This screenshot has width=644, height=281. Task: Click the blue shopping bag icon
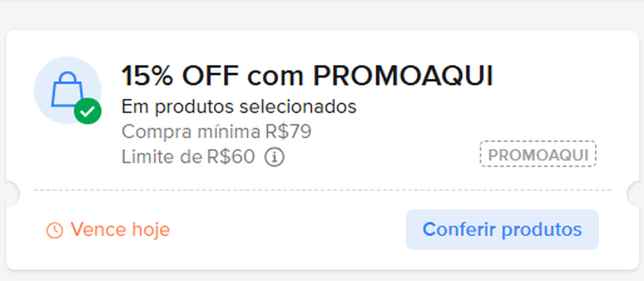point(67,89)
